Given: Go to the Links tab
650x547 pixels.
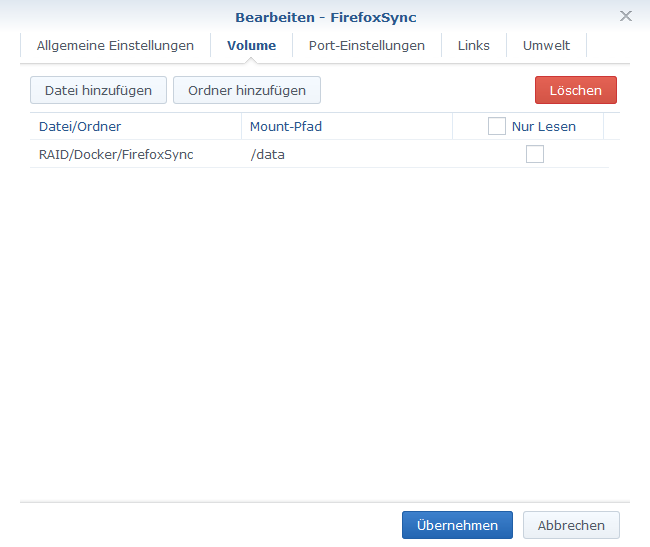Looking at the screenshot, I should [473, 45].
